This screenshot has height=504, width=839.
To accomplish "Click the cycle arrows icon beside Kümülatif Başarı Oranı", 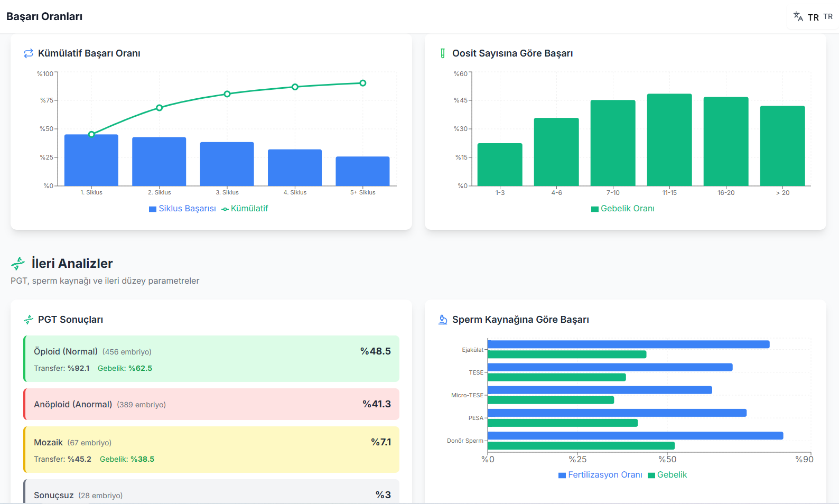I will (29, 53).
